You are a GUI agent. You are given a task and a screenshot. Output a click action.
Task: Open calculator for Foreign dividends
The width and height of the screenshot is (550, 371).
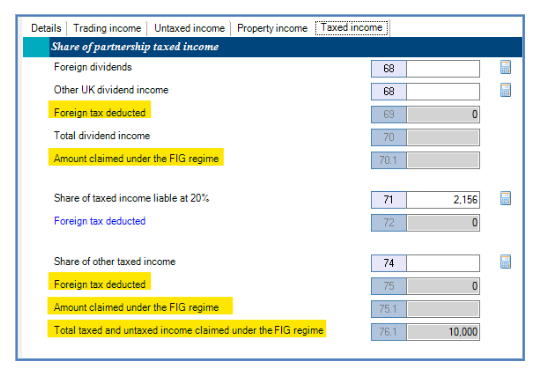505,67
